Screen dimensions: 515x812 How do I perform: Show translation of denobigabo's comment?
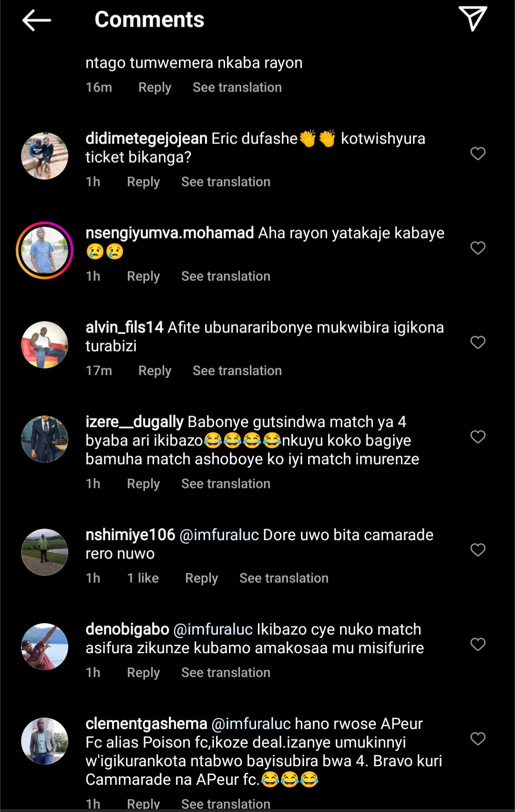pos(226,673)
